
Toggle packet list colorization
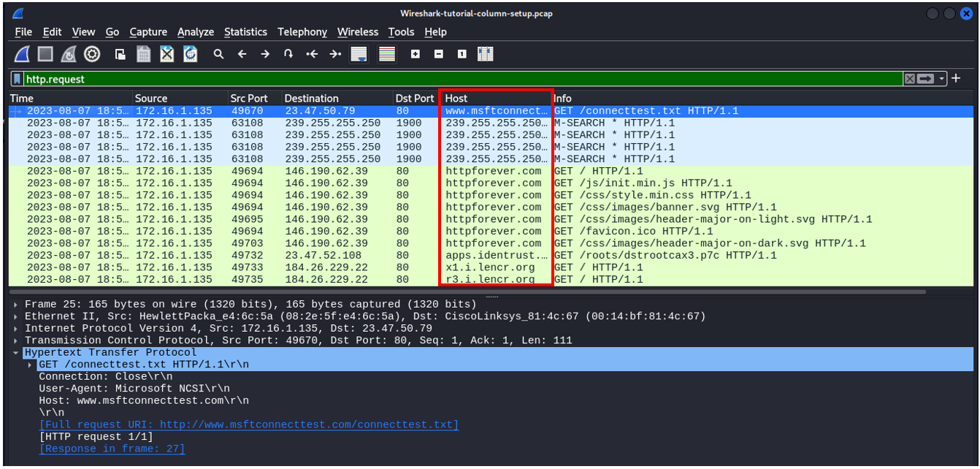[x=387, y=54]
